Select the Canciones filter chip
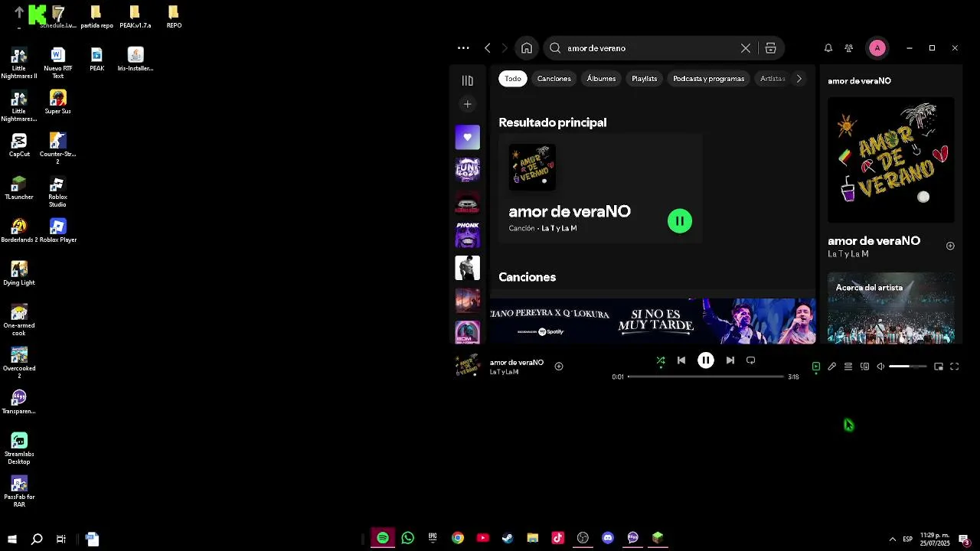The height and width of the screenshot is (551, 980). pos(554,79)
